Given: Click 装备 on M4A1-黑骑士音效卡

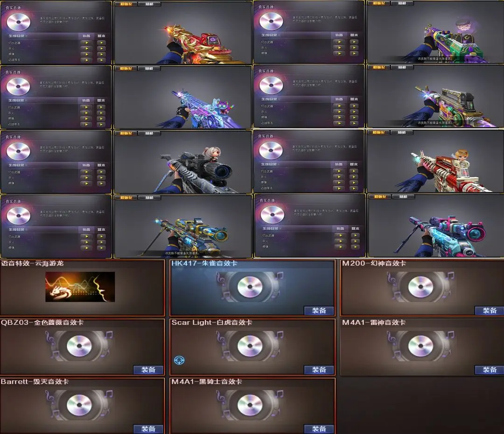Looking at the screenshot, I should pos(319,429).
